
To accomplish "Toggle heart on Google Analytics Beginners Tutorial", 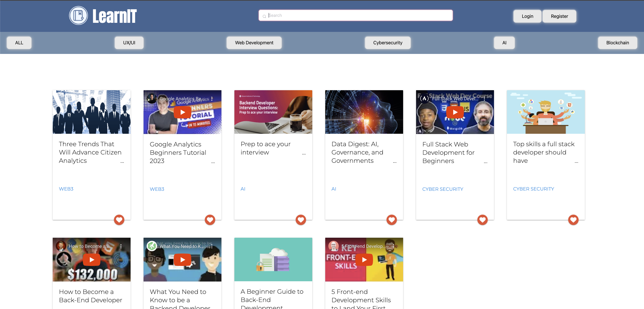I will click(210, 220).
